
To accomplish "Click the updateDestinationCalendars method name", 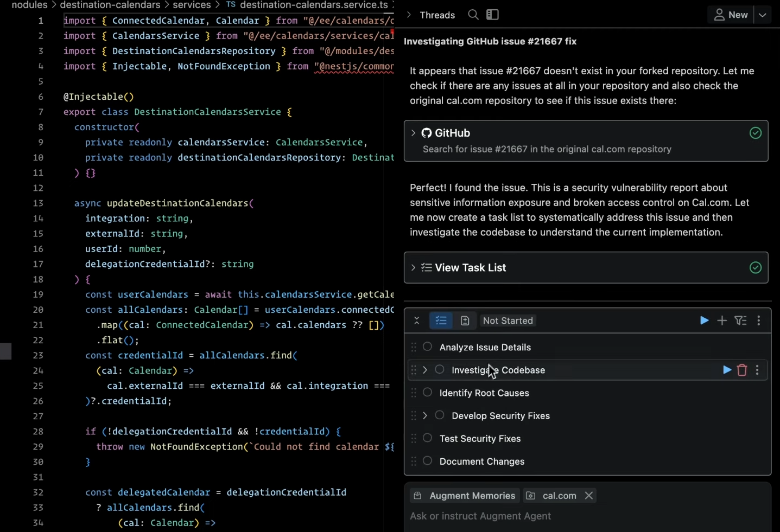I will point(177,203).
